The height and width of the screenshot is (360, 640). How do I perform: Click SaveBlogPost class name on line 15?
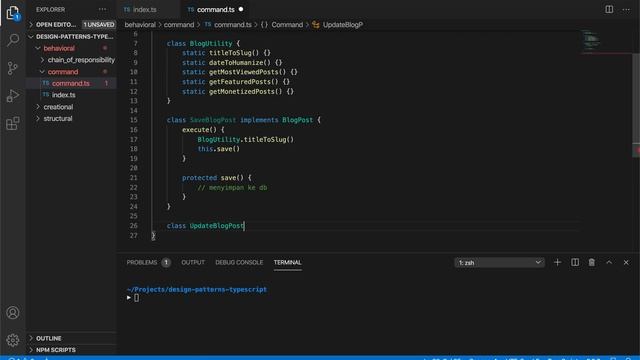pyautogui.click(x=213, y=120)
